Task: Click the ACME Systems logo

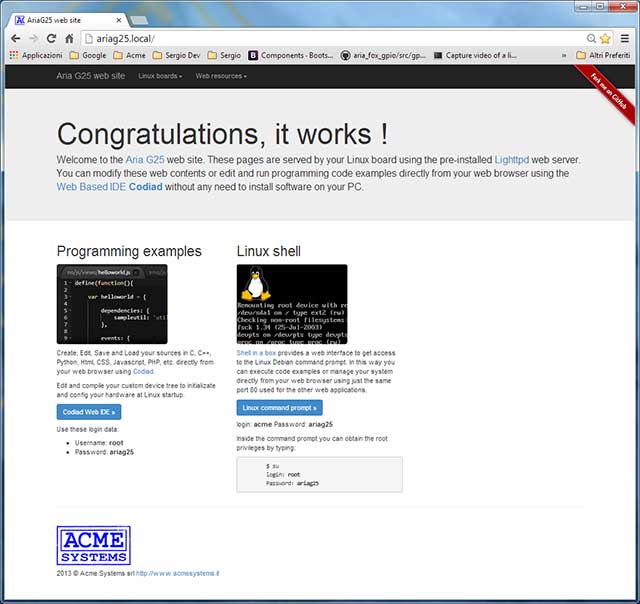Action: 93,545
